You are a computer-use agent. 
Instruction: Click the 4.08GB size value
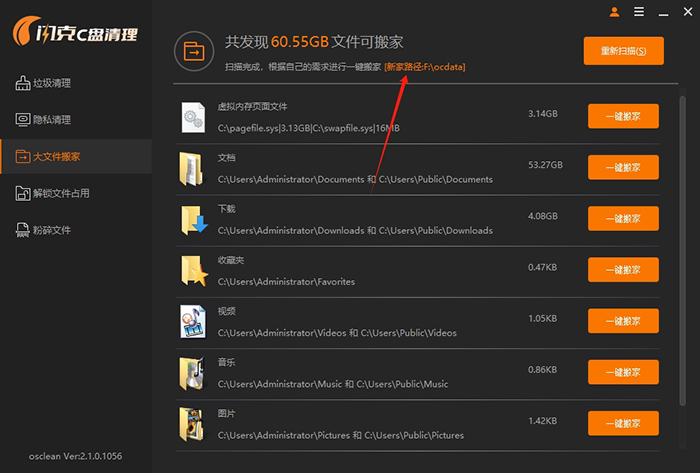[542, 216]
